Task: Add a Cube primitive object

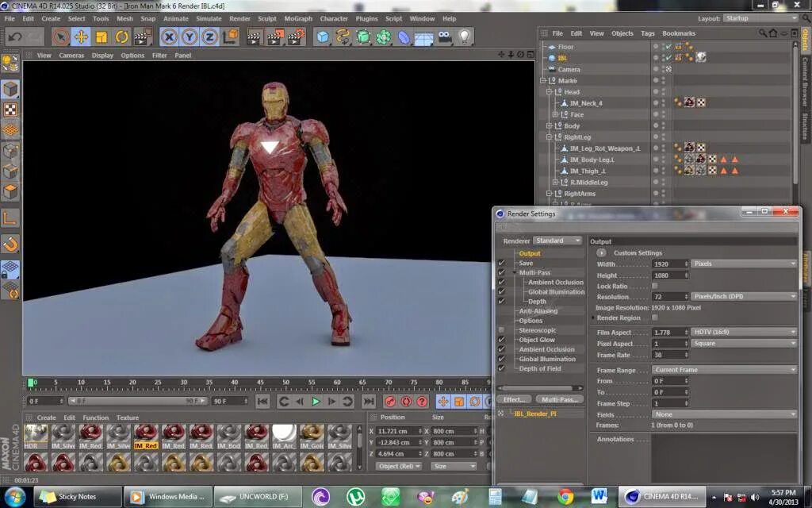Action: tap(323, 37)
